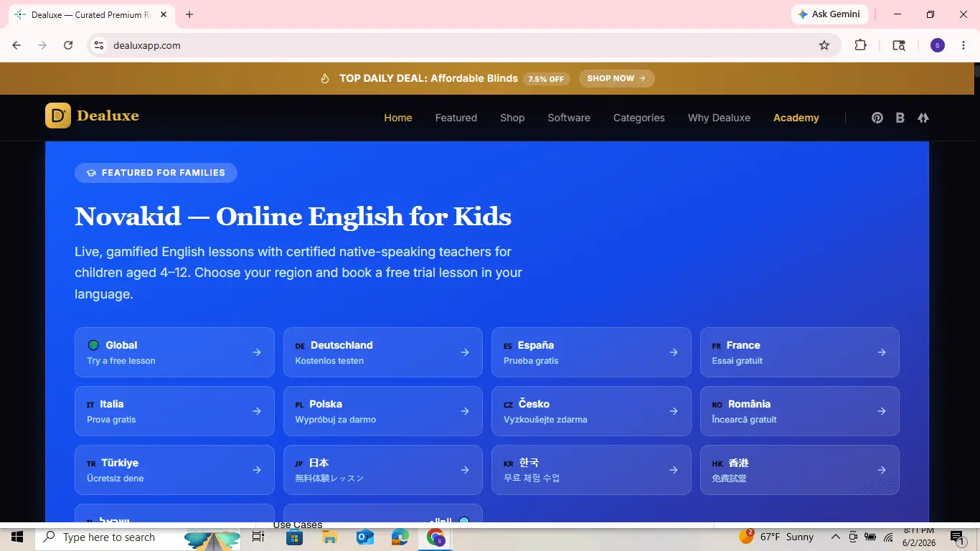
Task: Click the page vertical scrollbar thumb
Action: [976, 72]
